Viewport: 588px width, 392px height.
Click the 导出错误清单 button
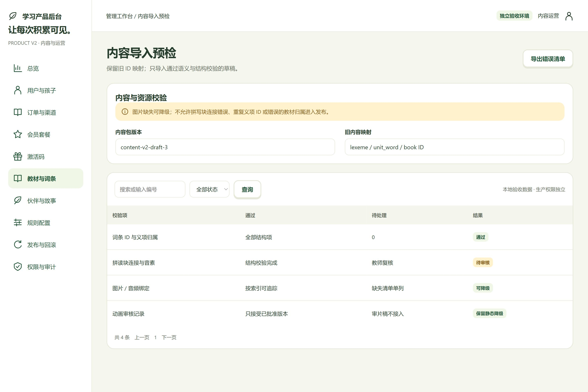click(548, 59)
